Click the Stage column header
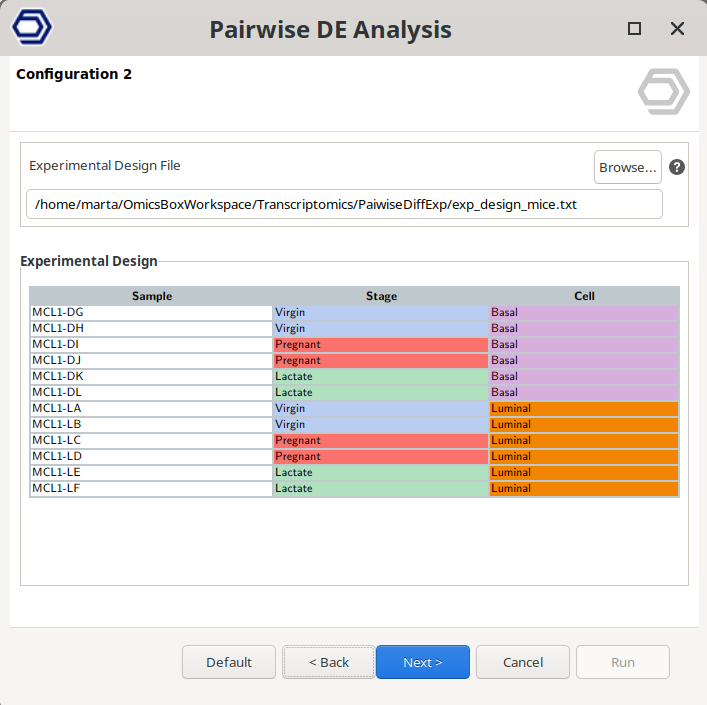707x705 pixels. click(x=381, y=296)
